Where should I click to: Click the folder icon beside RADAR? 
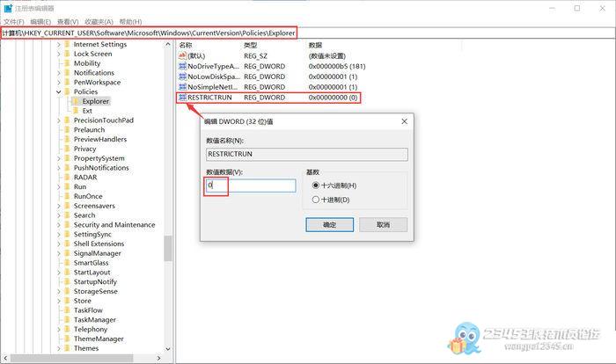[x=67, y=177]
